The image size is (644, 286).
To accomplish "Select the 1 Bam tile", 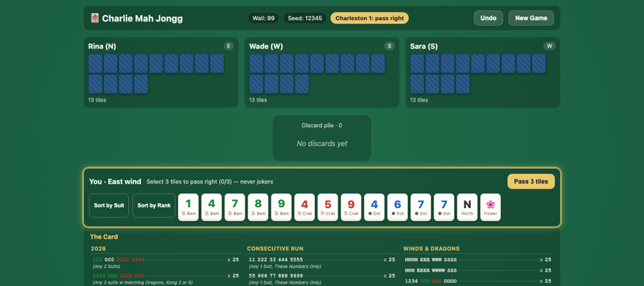I will pyautogui.click(x=188, y=207).
